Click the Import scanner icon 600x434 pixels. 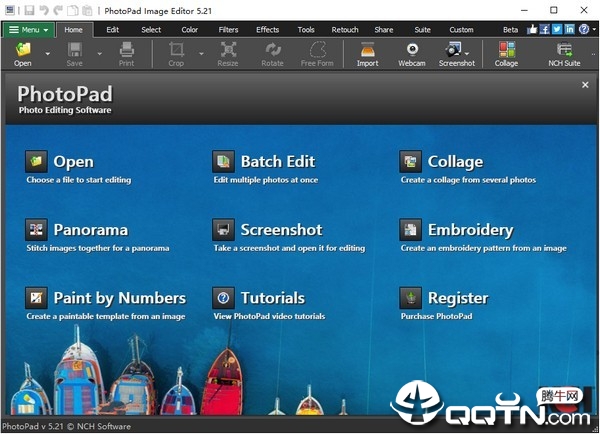[x=367, y=50]
